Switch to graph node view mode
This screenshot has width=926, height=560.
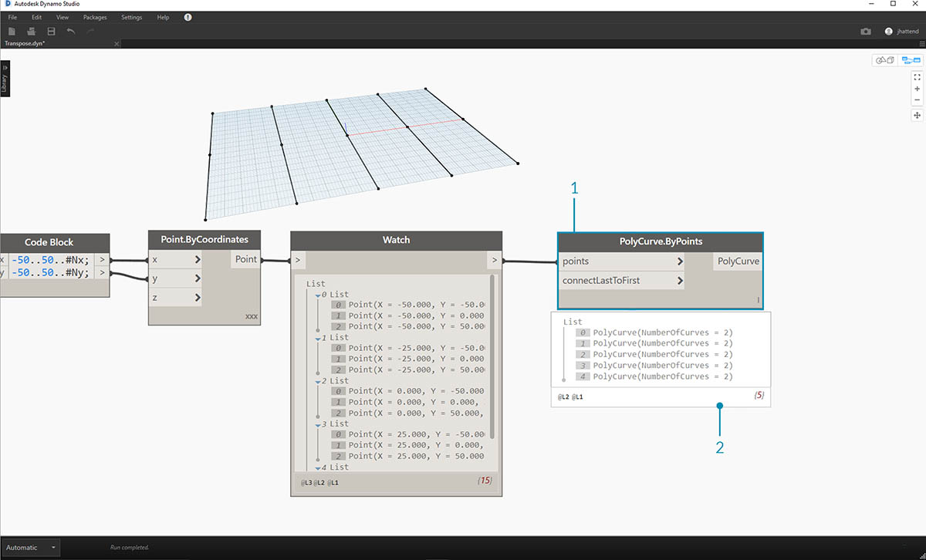point(911,60)
